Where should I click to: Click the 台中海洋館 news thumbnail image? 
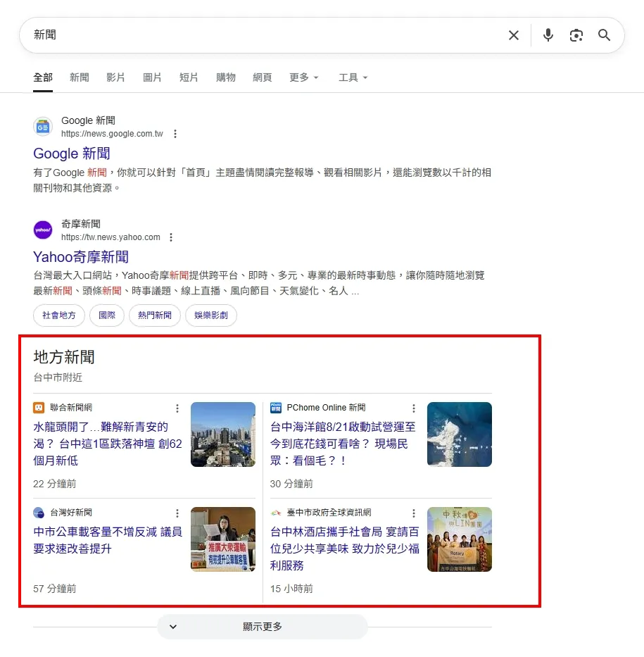pyautogui.click(x=459, y=434)
